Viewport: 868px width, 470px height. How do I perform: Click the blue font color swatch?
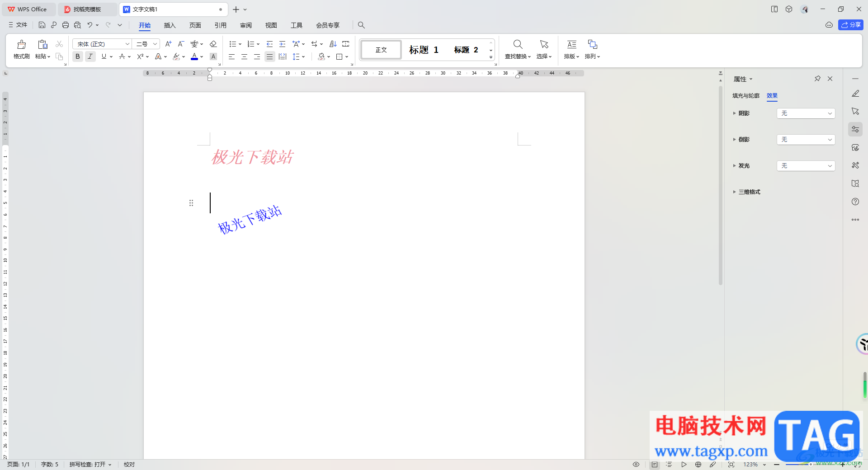click(194, 56)
